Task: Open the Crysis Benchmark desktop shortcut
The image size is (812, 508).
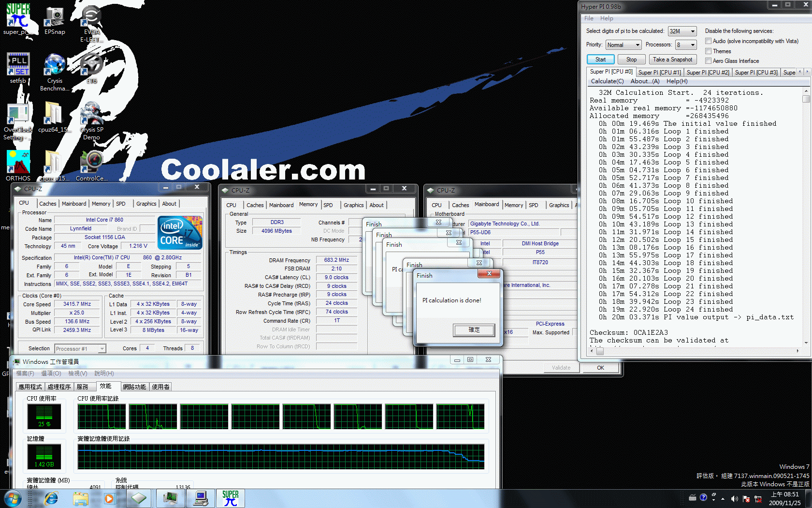Action: tap(55, 72)
